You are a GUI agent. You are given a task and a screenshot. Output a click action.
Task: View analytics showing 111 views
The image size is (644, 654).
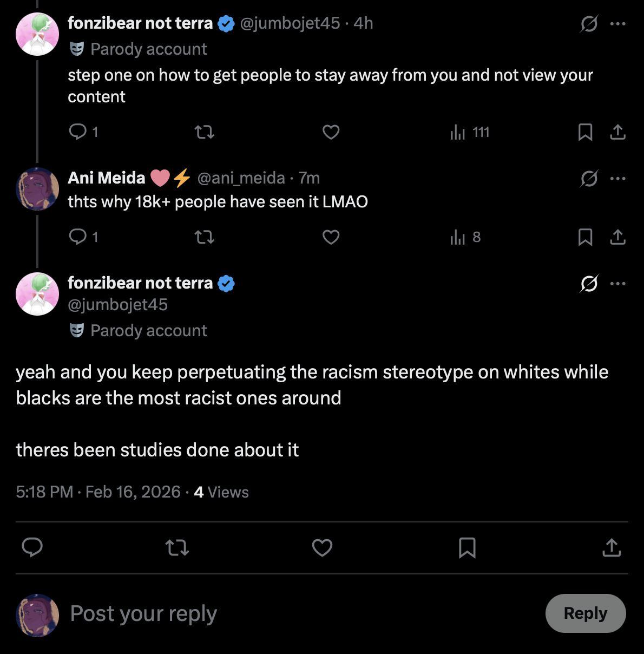(470, 132)
